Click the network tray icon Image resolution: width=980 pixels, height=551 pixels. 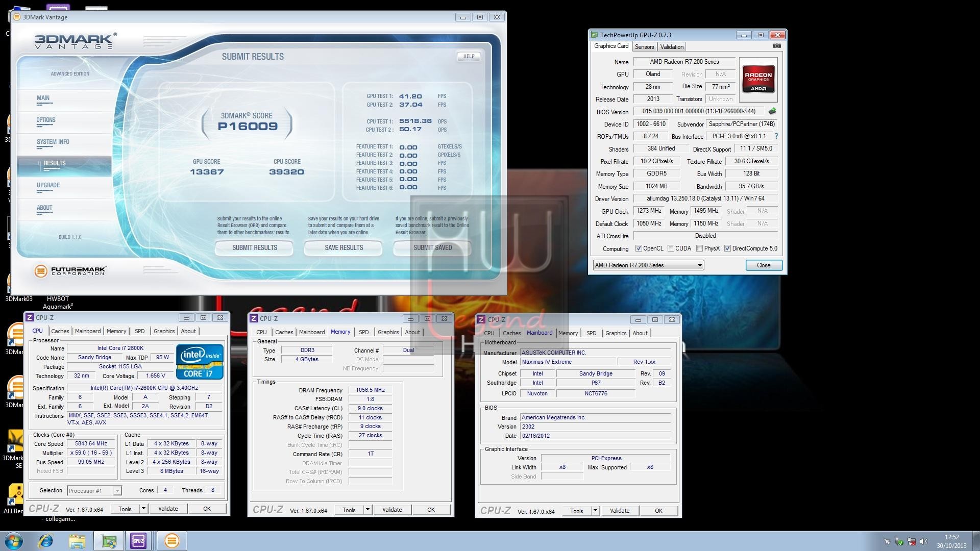click(x=912, y=541)
